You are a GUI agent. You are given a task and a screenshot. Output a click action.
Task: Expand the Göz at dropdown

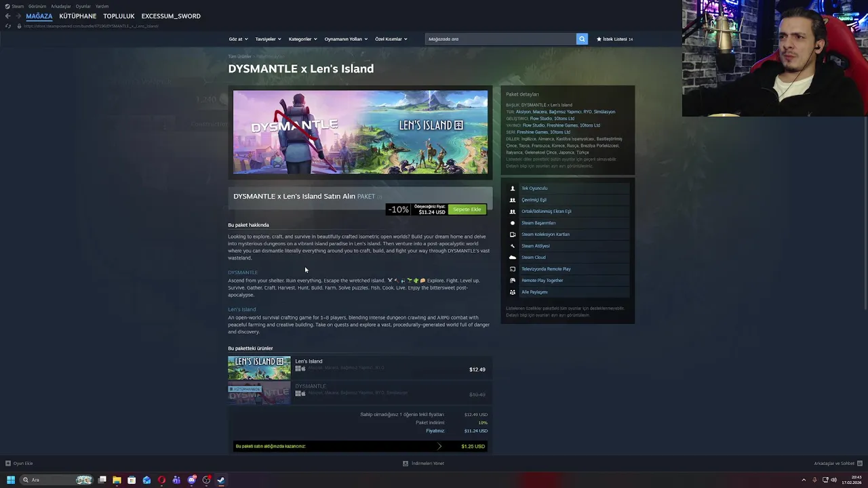[x=238, y=39]
